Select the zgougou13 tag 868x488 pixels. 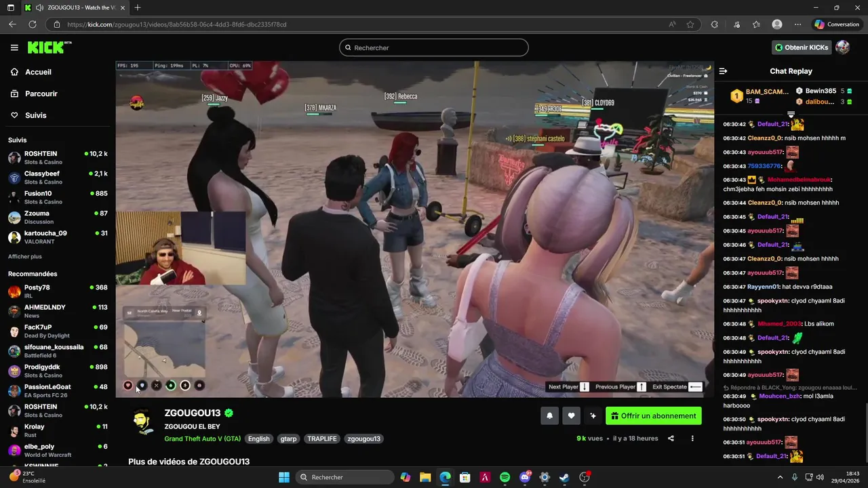[x=363, y=439]
